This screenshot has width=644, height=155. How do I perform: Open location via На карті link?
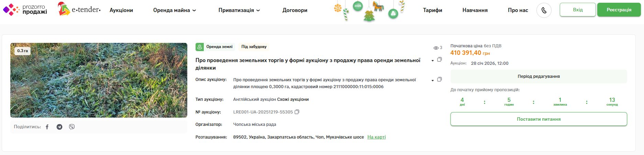coord(376,137)
